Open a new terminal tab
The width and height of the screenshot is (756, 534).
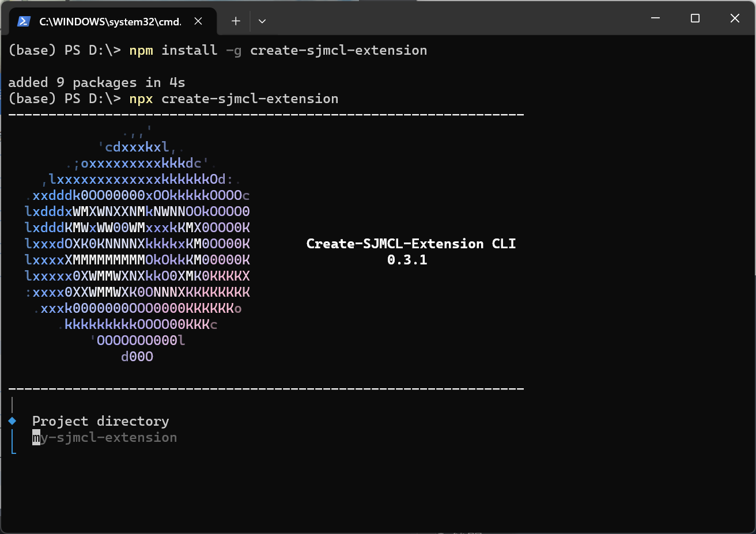tap(236, 21)
